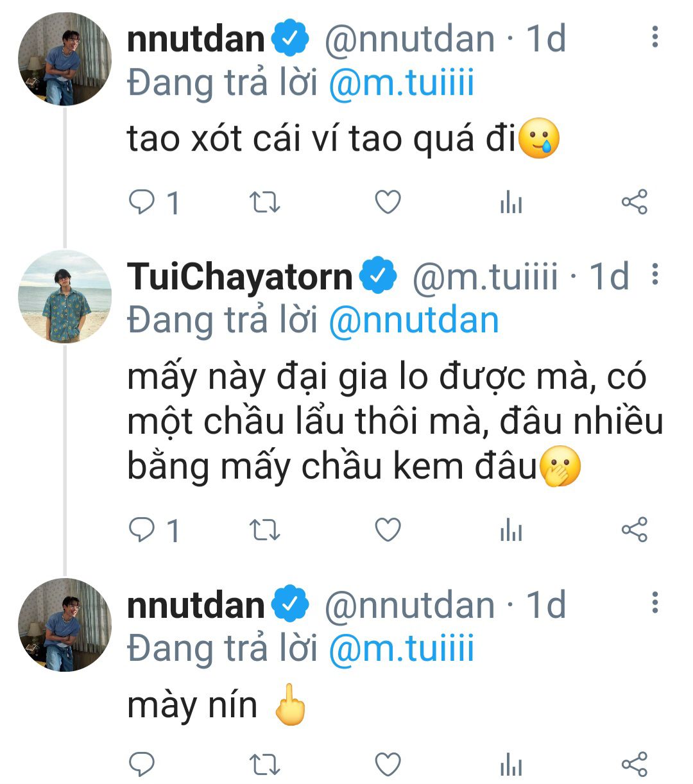The width and height of the screenshot is (693, 784).
Task: Share TuiChayatorn's tweet
Action: point(635,530)
